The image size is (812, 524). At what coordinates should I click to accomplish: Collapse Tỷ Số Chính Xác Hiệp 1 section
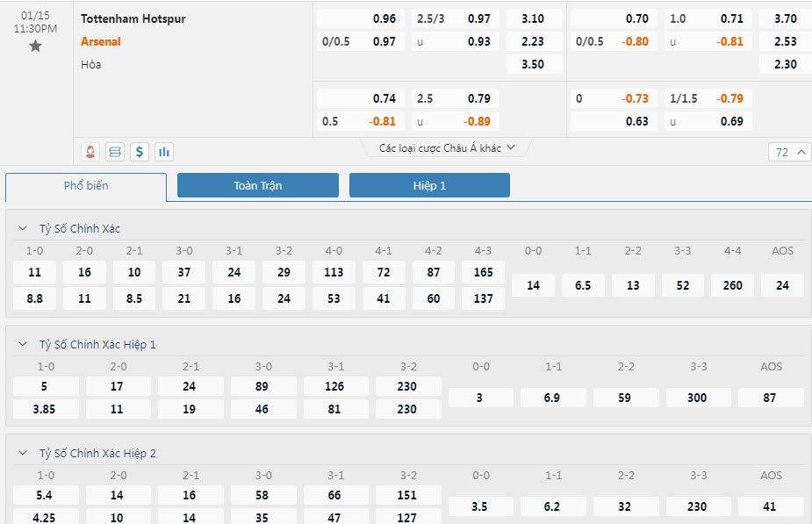pyautogui.click(x=23, y=345)
